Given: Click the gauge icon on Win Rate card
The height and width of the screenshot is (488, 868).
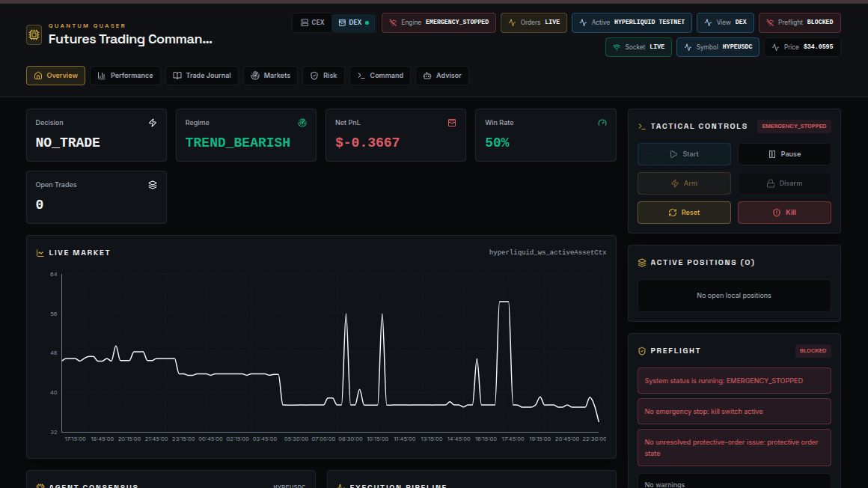Looking at the screenshot, I should click(602, 123).
